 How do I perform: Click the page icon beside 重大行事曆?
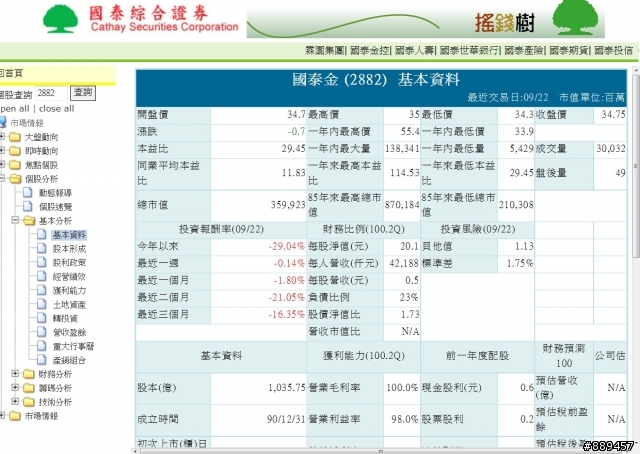42,346
